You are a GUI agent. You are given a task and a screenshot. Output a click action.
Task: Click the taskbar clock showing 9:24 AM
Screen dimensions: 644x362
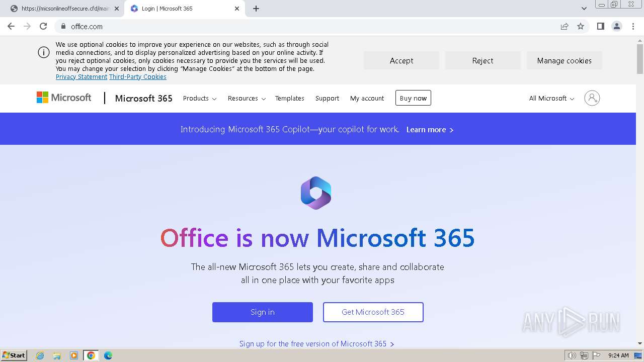618,355
